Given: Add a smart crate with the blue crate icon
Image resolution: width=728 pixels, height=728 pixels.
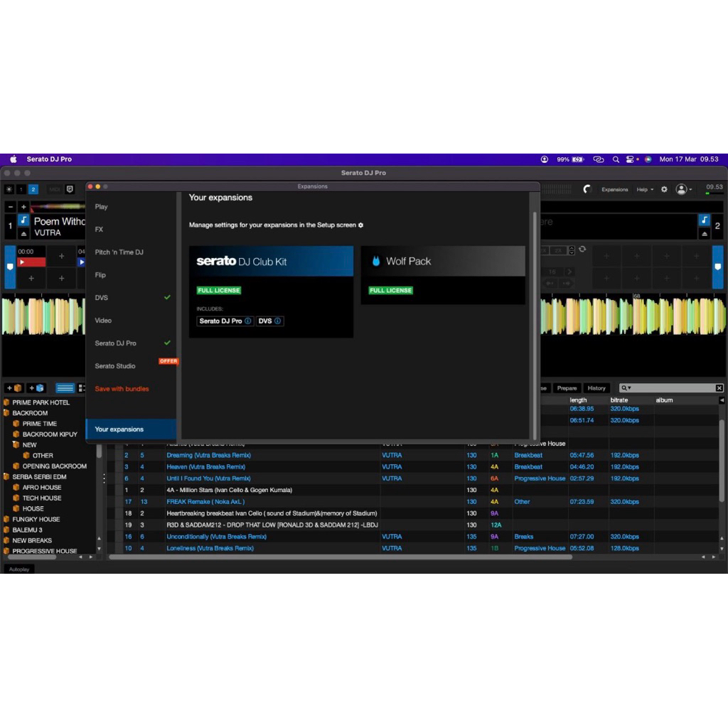Looking at the screenshot, I should click(x=37, y=388).
